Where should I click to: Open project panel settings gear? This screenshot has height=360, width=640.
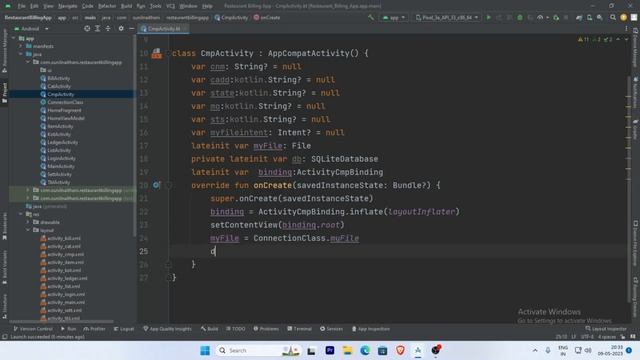[121, 29]
